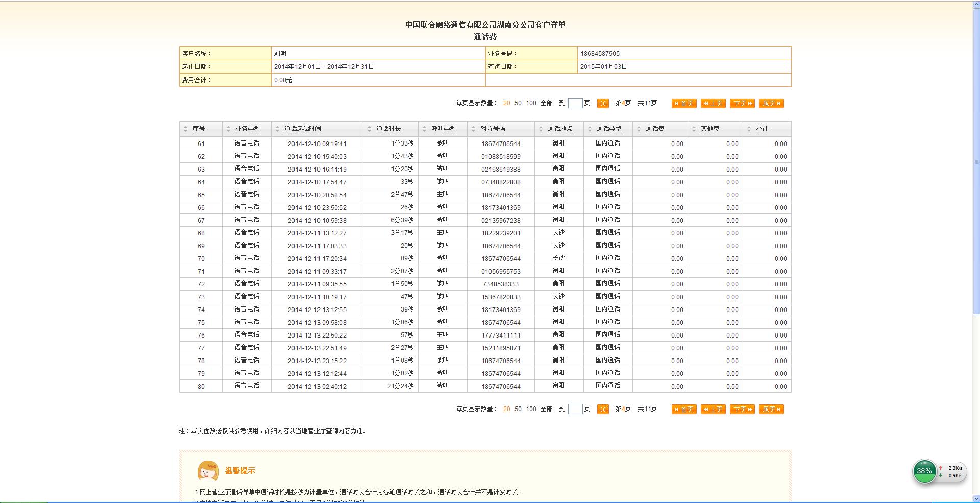This screenshot has width=980, height=503.
Task: Click the 温馨提示 mascot icon
Action: point(208,471)
